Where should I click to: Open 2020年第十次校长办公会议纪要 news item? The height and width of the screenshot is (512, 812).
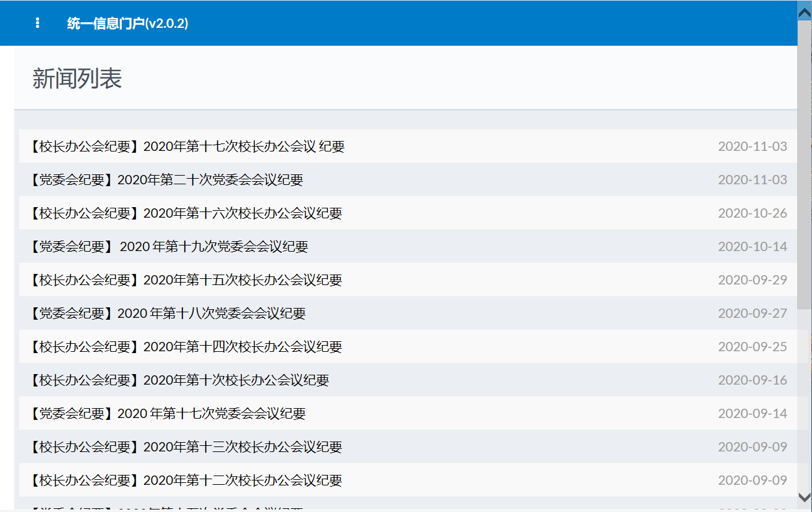179,380
